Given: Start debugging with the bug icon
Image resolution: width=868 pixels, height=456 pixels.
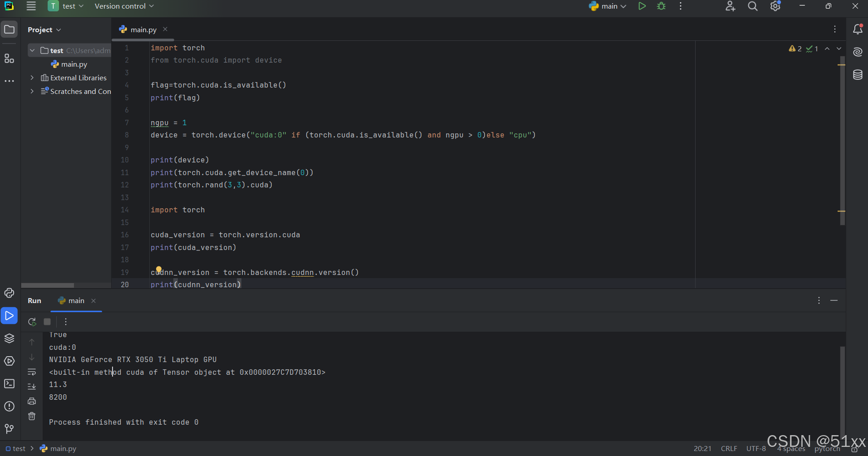Looking at the screenshot, I should pyautogui.click(x=661, y=6).
